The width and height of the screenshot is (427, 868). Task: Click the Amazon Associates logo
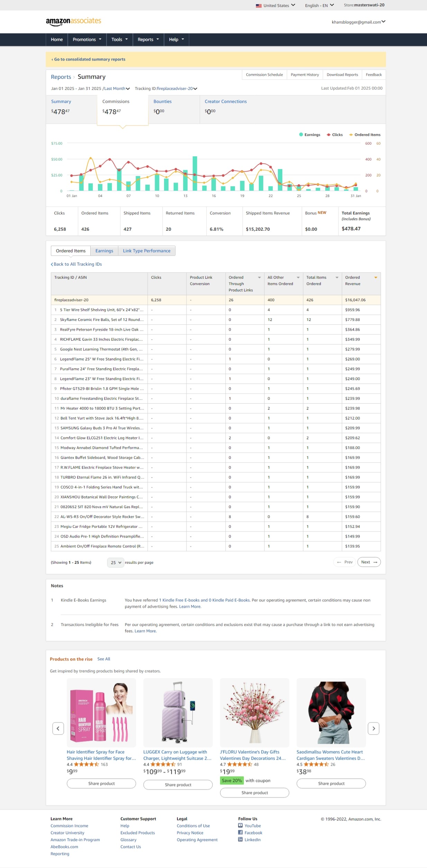tap(73, 21)
